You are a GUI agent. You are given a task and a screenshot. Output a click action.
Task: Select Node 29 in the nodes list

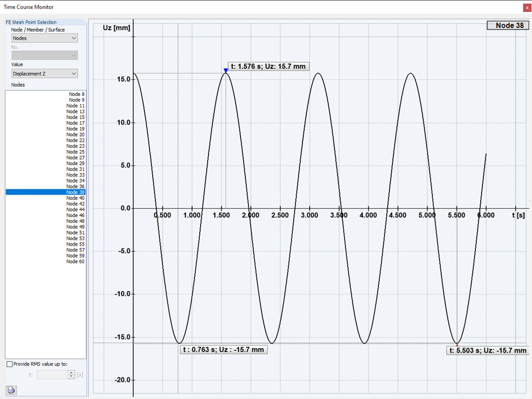tap(45, 163)
